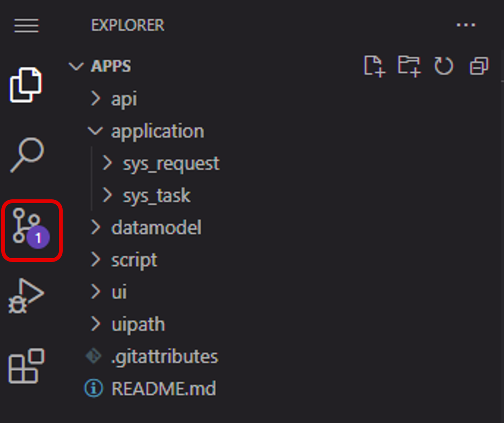
Task: Open the Run and Debug view
Action: 26,296
